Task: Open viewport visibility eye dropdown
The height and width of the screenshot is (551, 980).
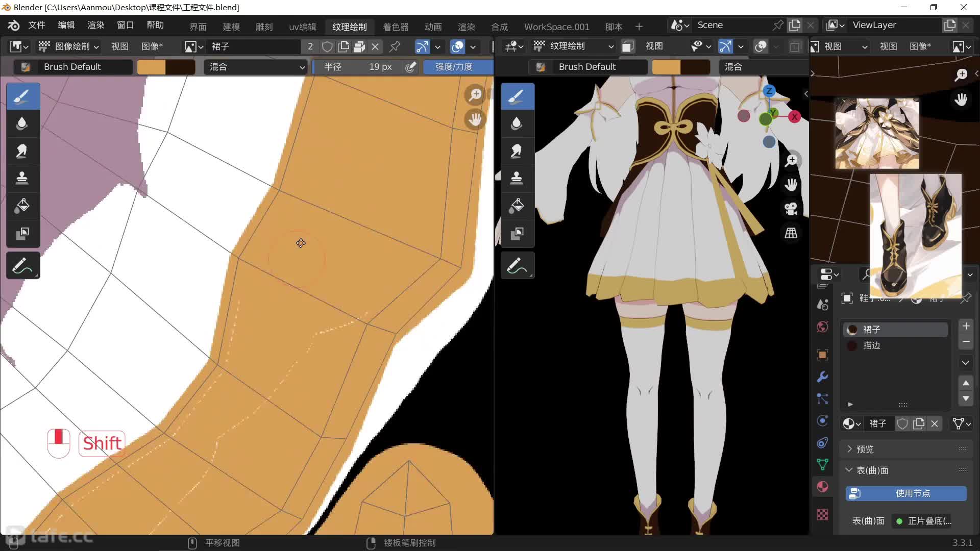Action: click(x=701, y=46)
